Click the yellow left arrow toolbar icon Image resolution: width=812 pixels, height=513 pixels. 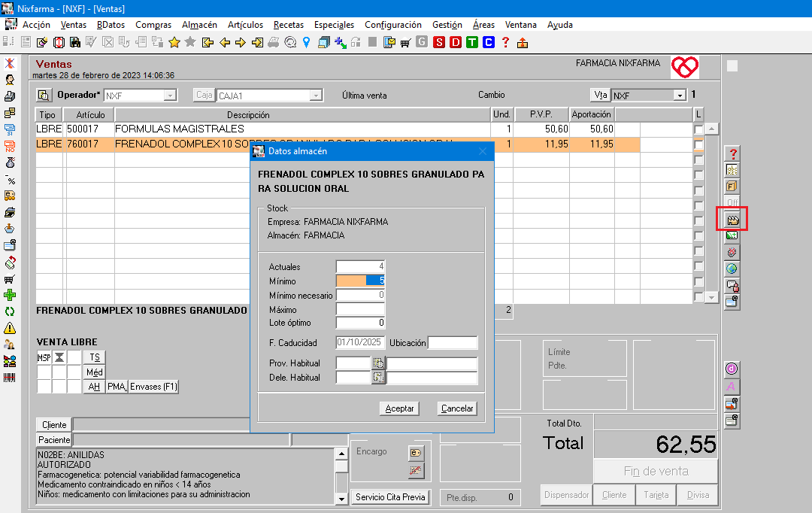(x=225, y=42)
